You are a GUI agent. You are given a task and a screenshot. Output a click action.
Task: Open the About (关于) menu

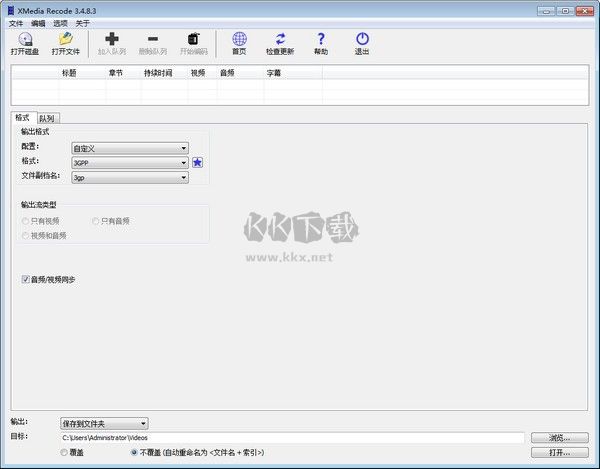(82, 24)
